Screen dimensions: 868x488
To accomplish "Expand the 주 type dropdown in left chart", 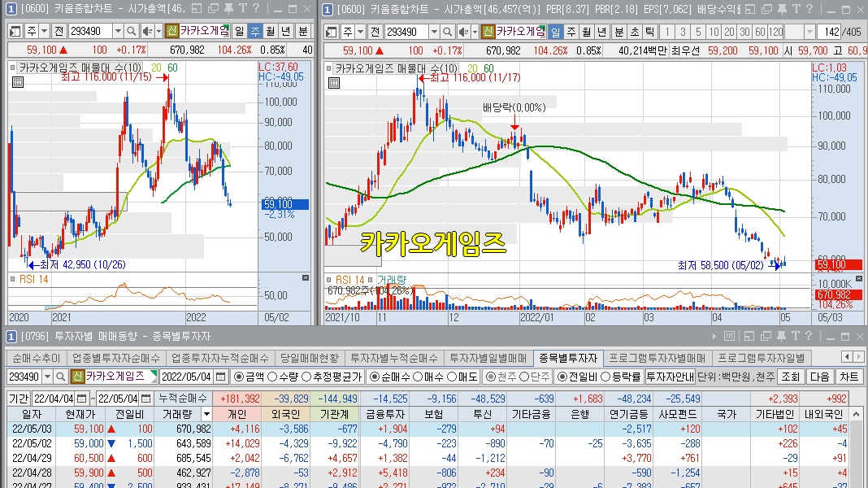I will pos(44,31).
